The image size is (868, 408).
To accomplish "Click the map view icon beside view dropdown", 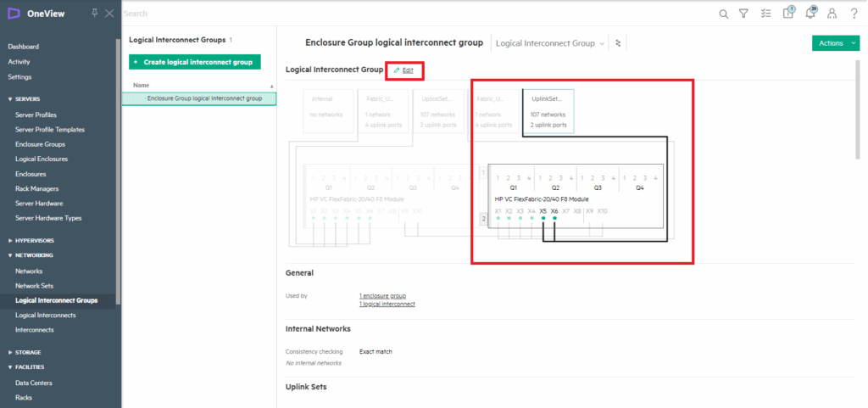I will (x=618, y=43).
